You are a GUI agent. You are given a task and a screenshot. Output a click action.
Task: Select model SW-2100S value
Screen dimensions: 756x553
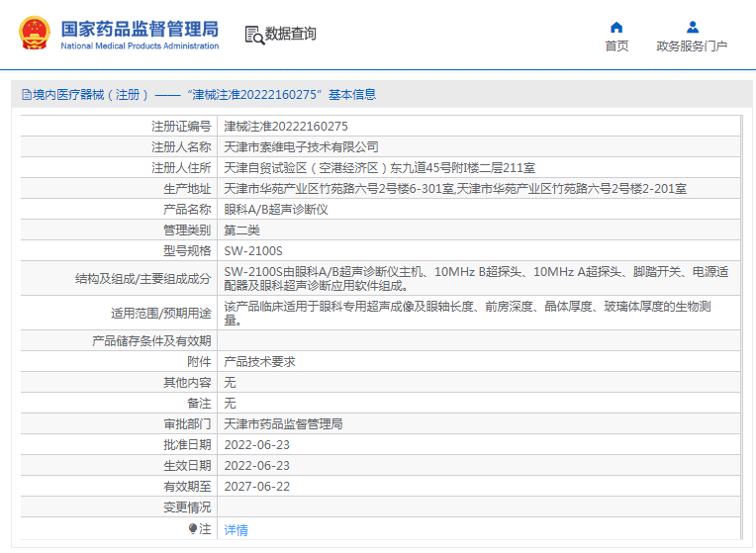[x=253, y=250]
